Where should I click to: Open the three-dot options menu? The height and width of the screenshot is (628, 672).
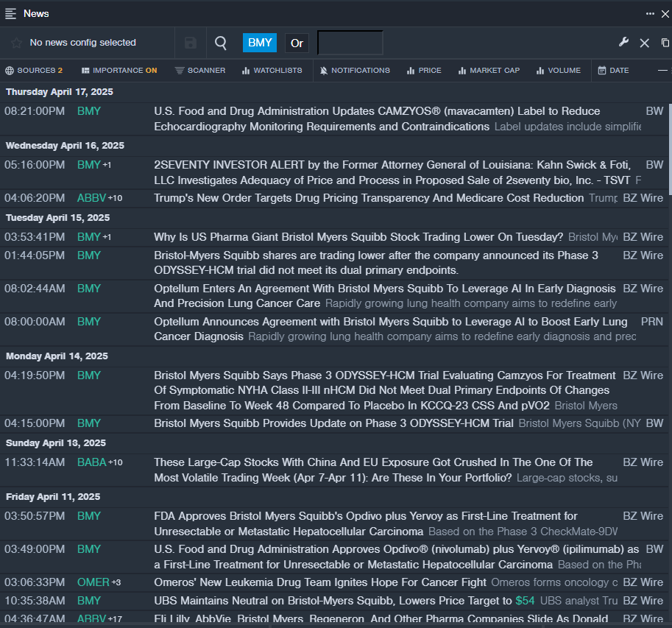(x=650, y=13)
